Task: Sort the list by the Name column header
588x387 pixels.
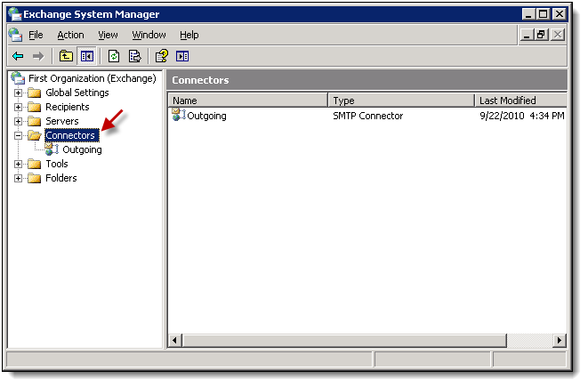Action: click(248, 101)
